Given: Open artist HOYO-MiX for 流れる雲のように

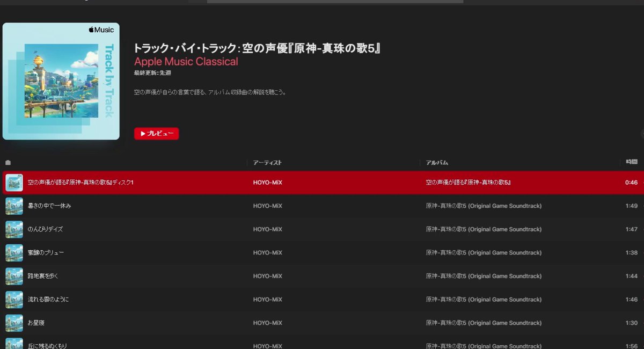Looking at the screenshot, I should [268, 300].
